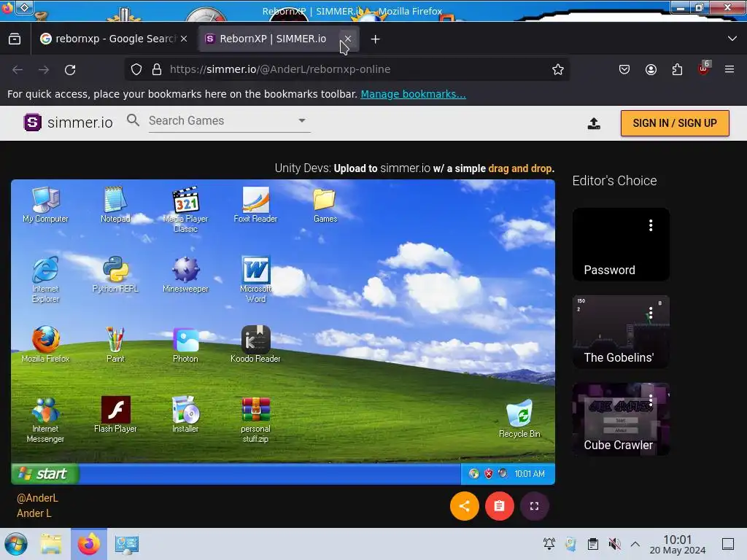The height and width of the screenshot is (560, 747).
Task: Launch Koodo Reader icon
Action: pyautogui.click(x=255, y=344)
